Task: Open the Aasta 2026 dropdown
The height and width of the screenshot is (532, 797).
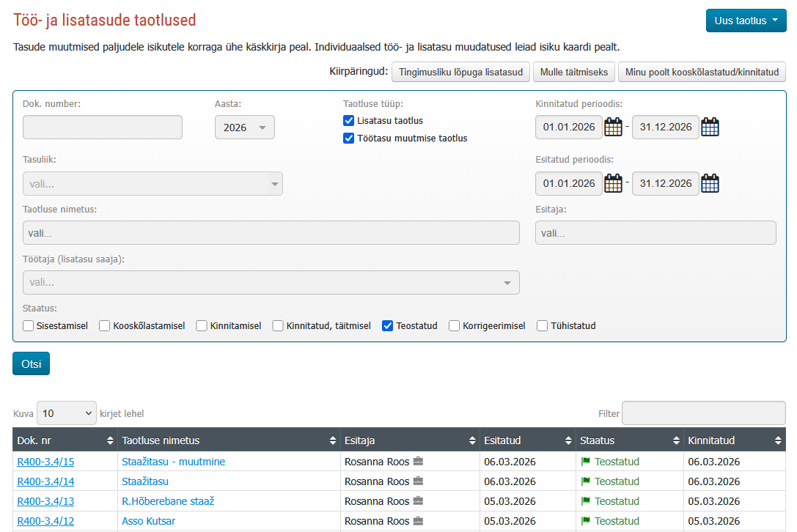Action: (244, 127)
